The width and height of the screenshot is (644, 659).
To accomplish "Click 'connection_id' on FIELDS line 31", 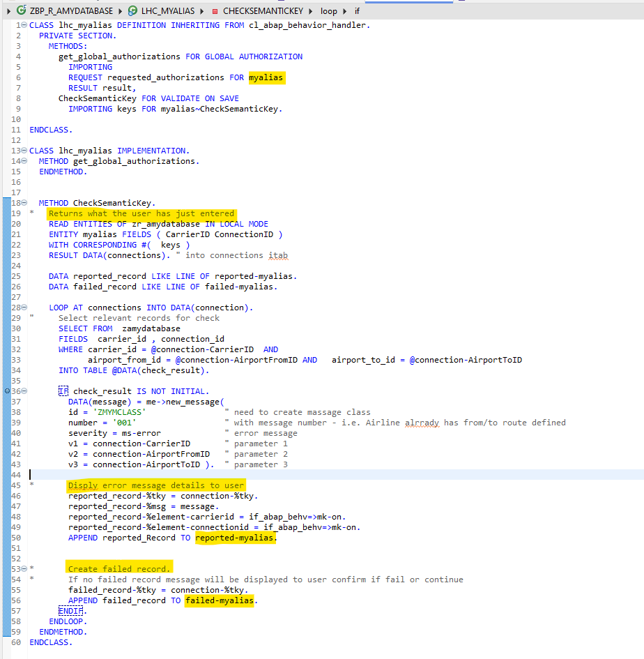I will (193, 339).
